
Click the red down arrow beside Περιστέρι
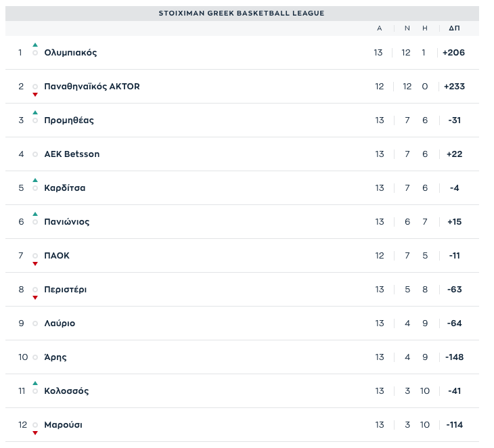[x=35, y=298]
